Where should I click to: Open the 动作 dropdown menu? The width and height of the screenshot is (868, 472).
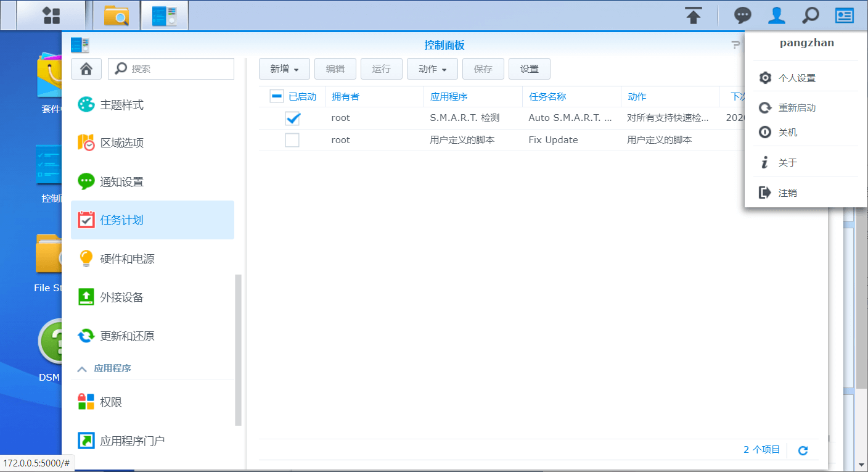(432, 68)
